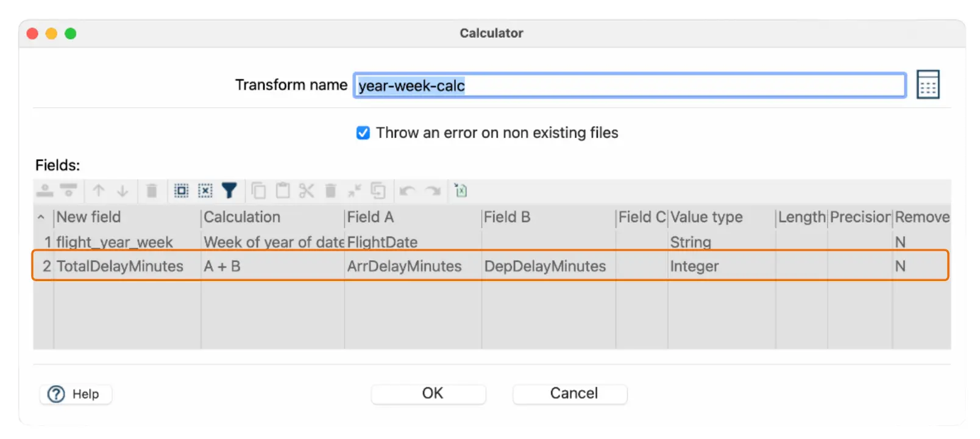Click the sort caret in table header corner
This screenshot has width=980, height=439.
41,217
